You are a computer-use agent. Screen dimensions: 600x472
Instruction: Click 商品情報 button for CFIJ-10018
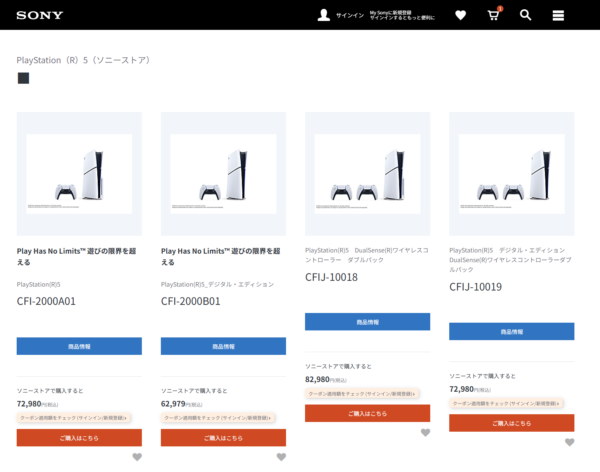(x=367, y=322)
